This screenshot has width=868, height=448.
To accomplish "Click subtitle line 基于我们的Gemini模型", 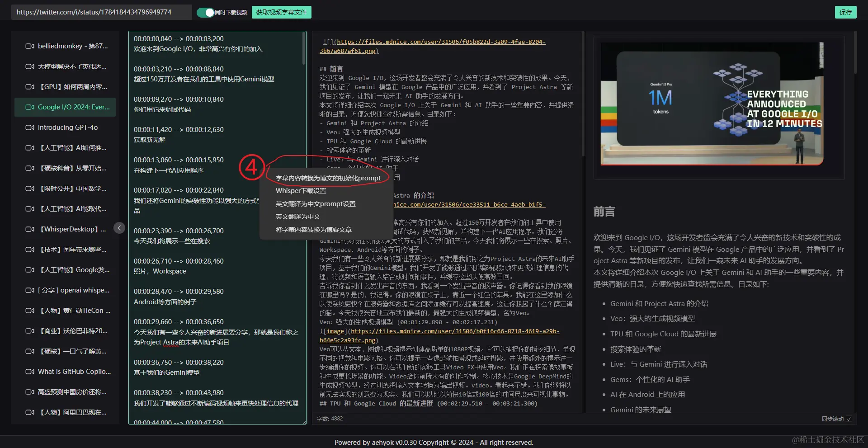I will (x=167, y=373).
